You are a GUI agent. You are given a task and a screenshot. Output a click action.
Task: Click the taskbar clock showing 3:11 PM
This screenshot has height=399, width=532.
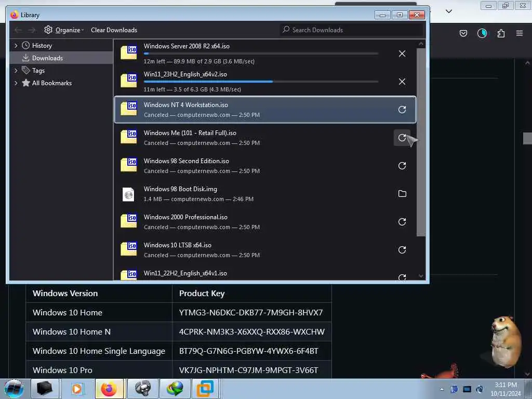[506, 389]
